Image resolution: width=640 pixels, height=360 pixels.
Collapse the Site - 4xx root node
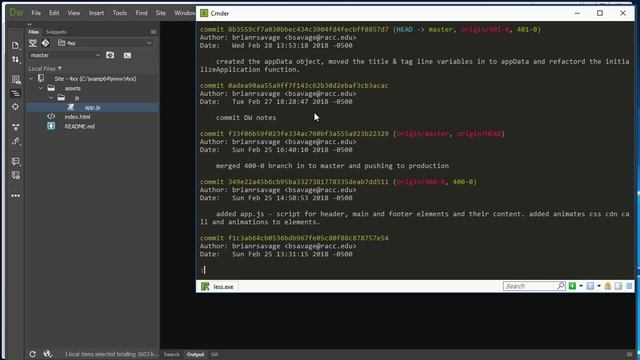pyautogui.click(x=31, y=78)
